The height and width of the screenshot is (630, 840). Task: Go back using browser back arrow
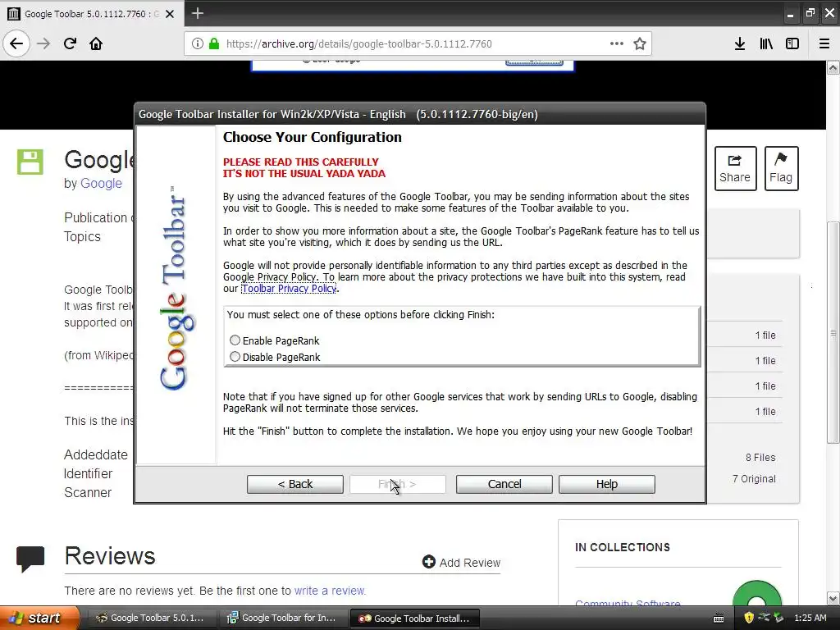pos(16,43)
